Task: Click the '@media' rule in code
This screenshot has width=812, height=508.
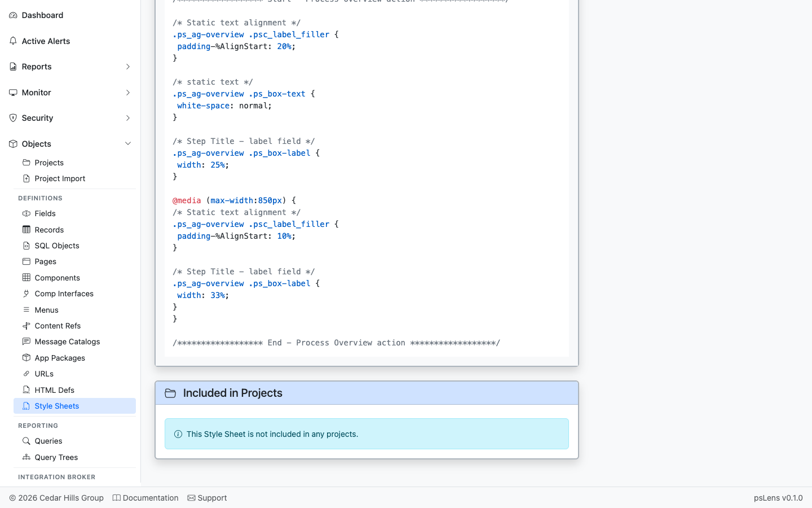Action: [187, 200]
